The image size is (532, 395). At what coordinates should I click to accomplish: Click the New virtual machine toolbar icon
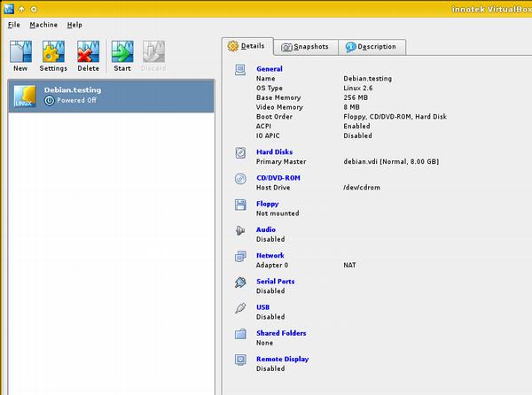tap(20, 51)
